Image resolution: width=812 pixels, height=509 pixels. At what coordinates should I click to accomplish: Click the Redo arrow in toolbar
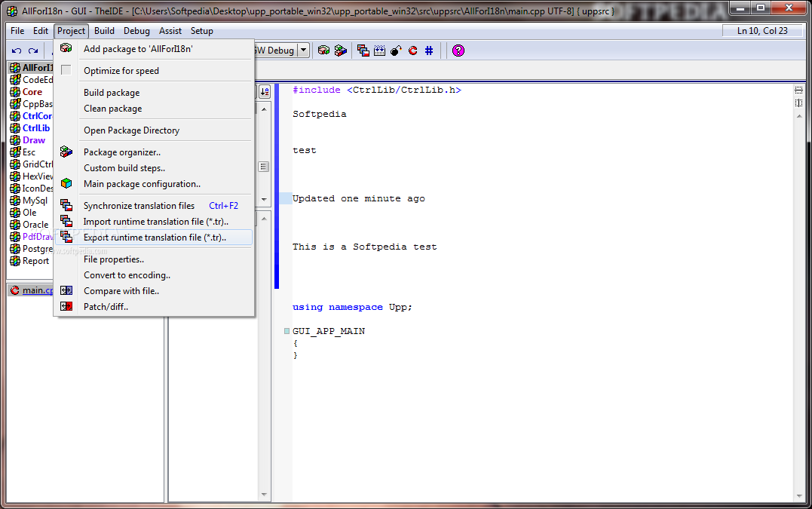click(33, 51)
